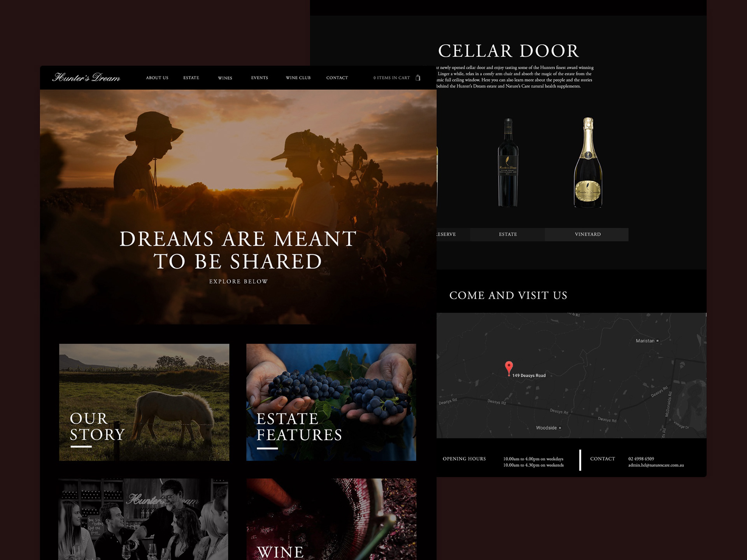The image size is (747, 560).
Task: Open the Wines navigation link
Action: click(x=225, y=78)
